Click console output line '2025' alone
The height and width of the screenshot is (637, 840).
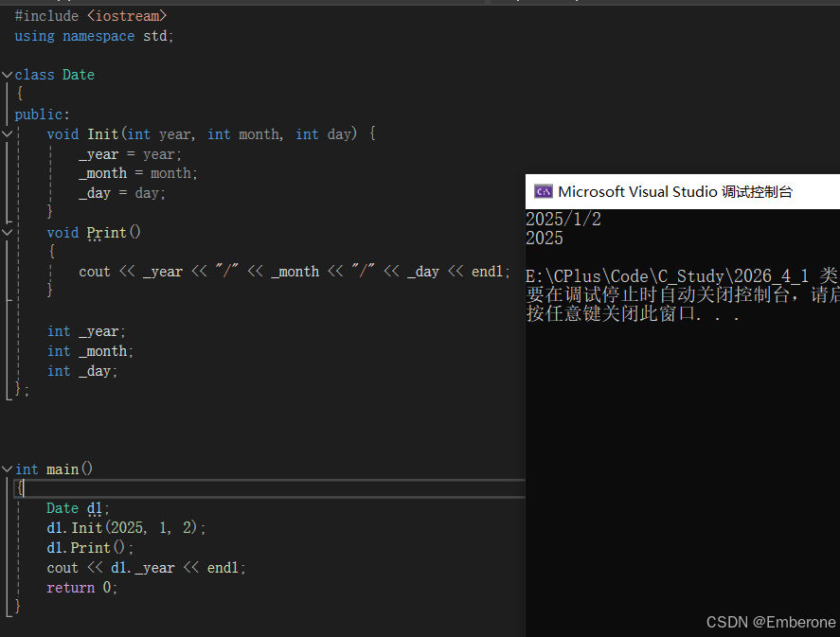click(545, 239)
